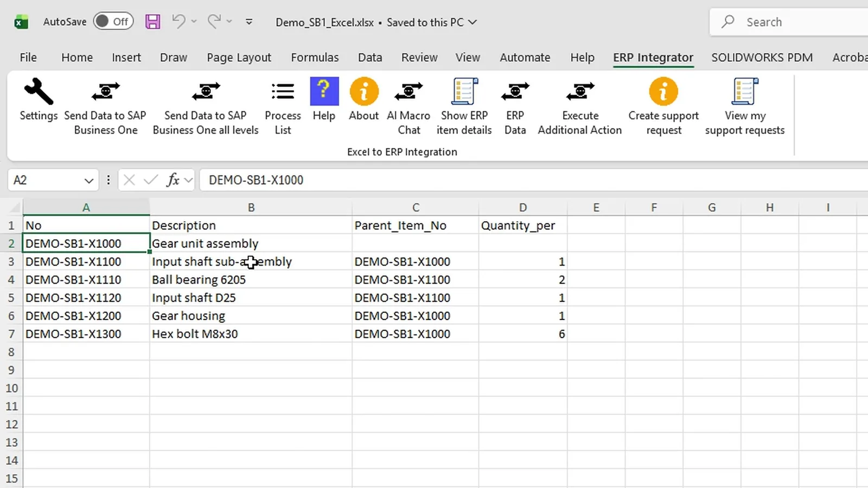Viewport: 868px width, 488px height.
Task: Click Send Data to SAP Business One
Action: coord(105,107)
